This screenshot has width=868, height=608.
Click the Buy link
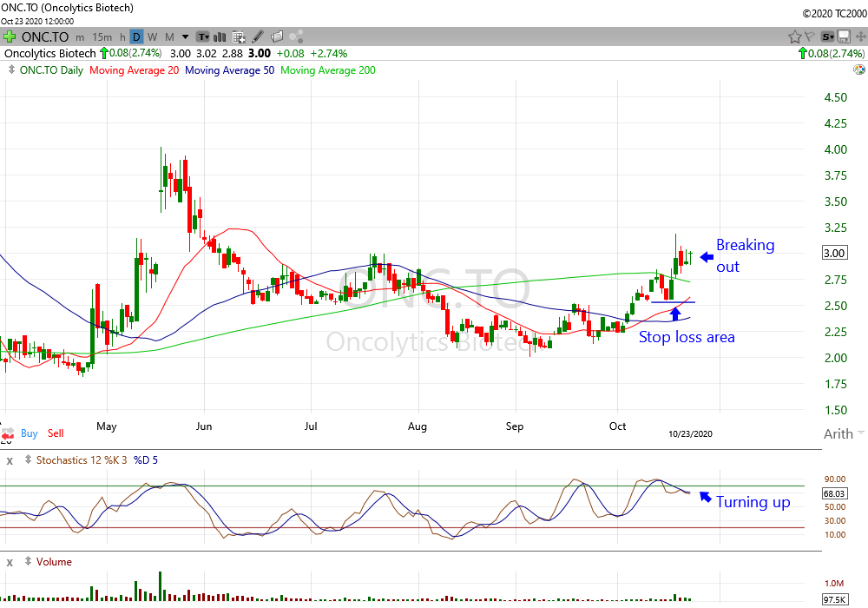tap(30, 433)
